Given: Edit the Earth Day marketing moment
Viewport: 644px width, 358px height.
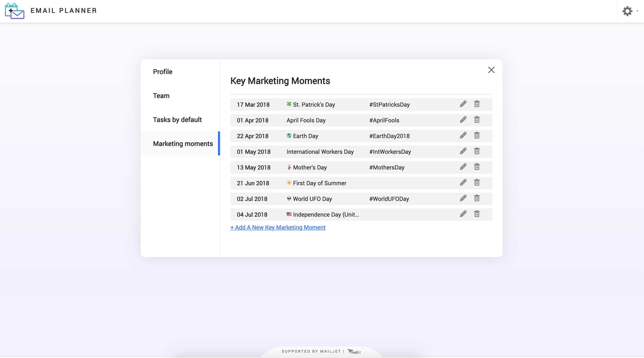Looking at the screenshot, I should click(463, 135).
